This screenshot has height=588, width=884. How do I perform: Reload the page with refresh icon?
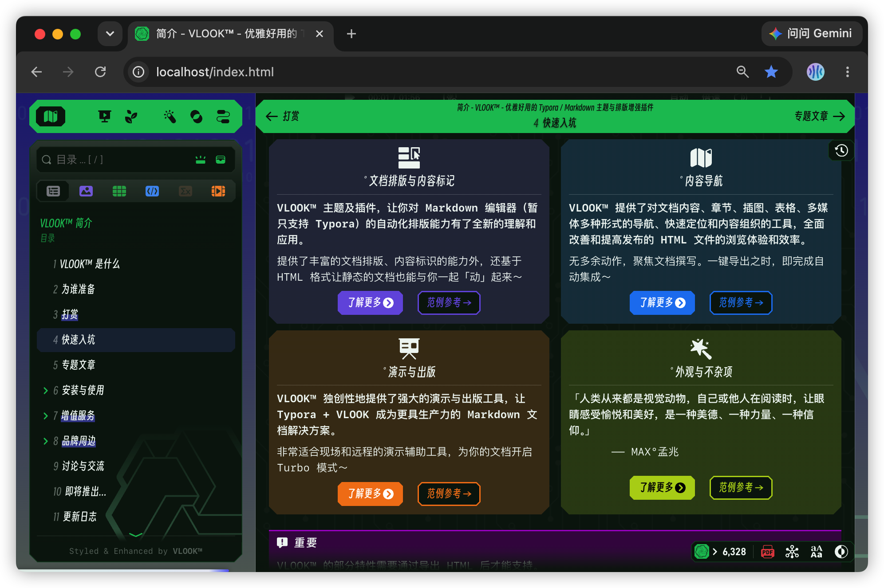(x=101, y=72)
